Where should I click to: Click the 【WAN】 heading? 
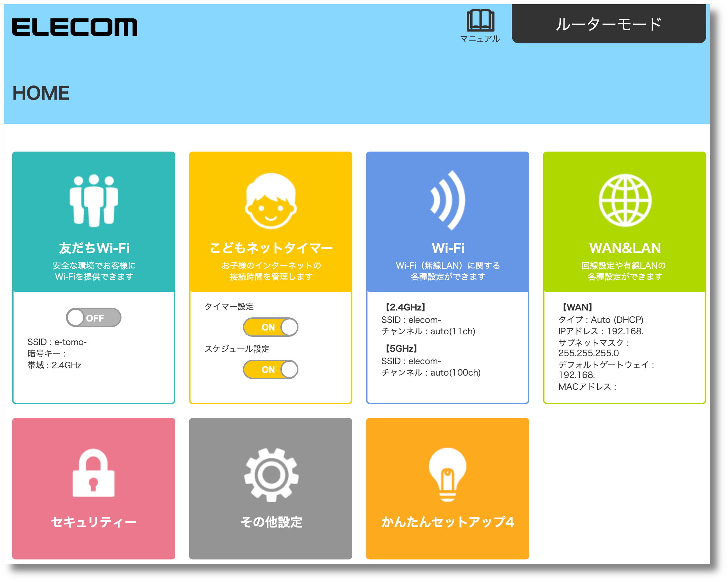pyautogui.click(x=577, y=307)
